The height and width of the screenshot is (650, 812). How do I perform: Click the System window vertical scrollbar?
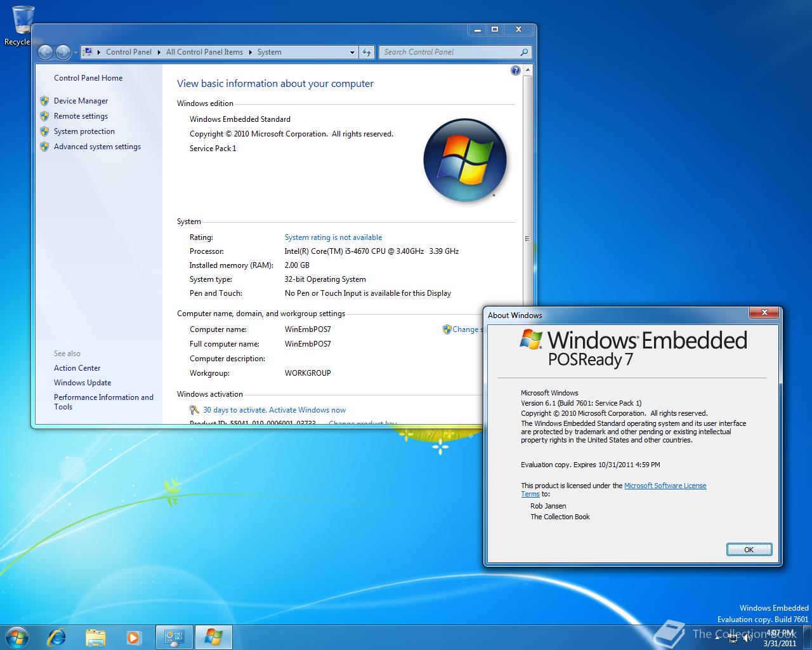[x=527, y=239]
